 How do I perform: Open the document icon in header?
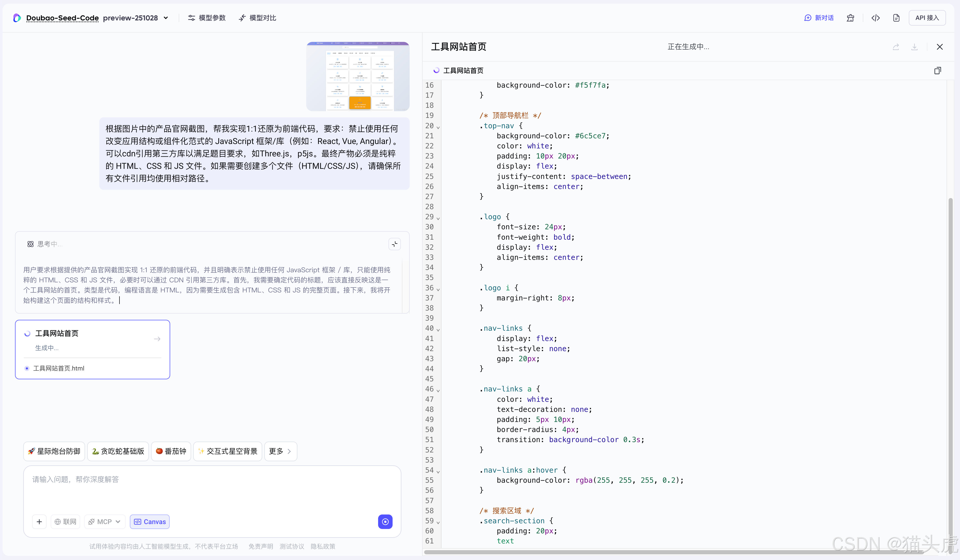(x=896, y=18)
